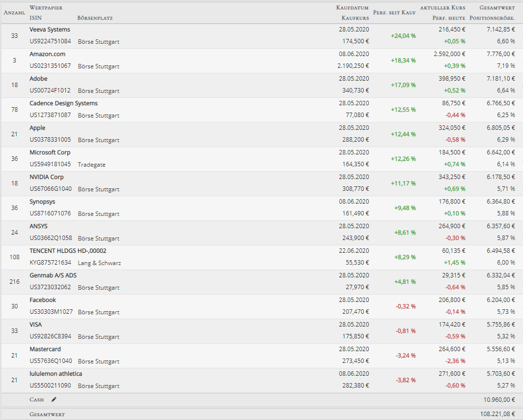Click the bottom Gesamtwert footer label
The width and height of the screenshot is (523, 420).
click(47, 414)
